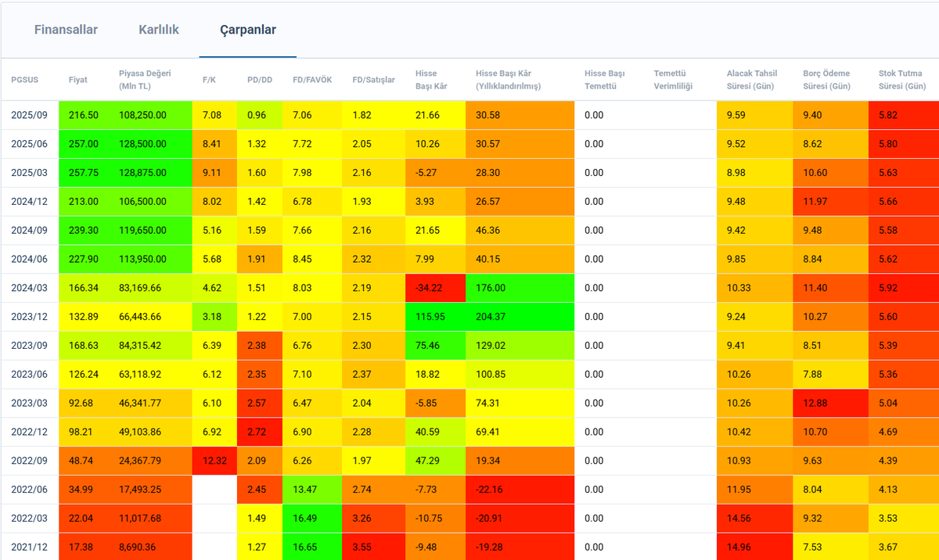The width and height of the screenshot is (939, 560).
Task: Select the 2024/09 period row label
Action: tap(29, 231)
